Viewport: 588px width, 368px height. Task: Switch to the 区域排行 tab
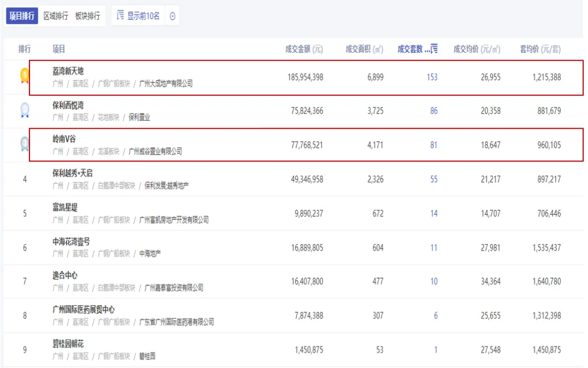pyautogui.click(x=56, y=16)
